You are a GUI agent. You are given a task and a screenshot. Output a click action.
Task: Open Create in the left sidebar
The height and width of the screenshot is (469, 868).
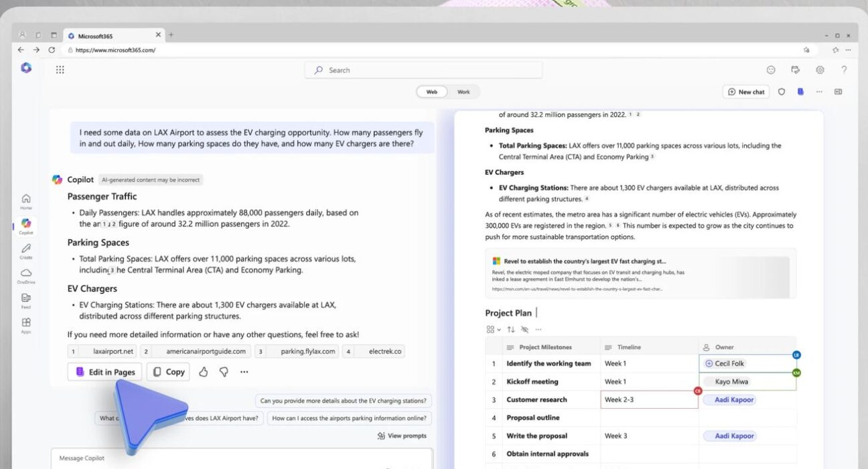click(26, 251)
